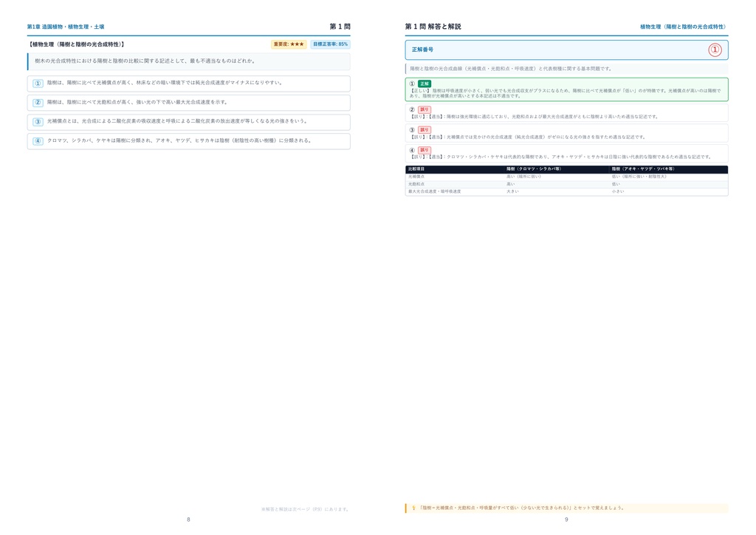This screenshot has height=535, width=756.
Task: Click the red 誤り badge on explanation ③
Action: (x=425, y=130)
